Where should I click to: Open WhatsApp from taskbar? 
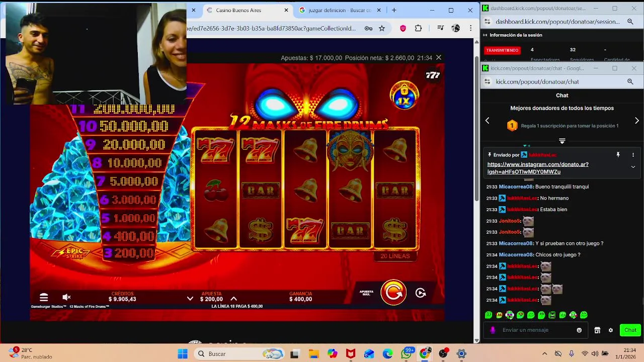pyautogui.click(x=406, y=354)
